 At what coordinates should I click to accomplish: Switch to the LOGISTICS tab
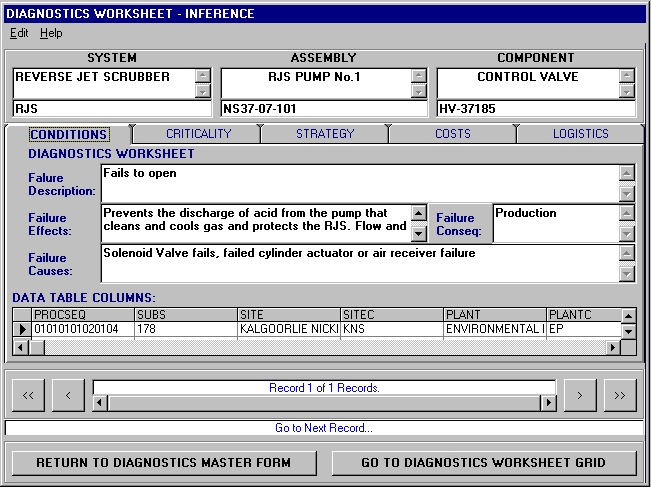pyautogui.click(x=580, y=134)
